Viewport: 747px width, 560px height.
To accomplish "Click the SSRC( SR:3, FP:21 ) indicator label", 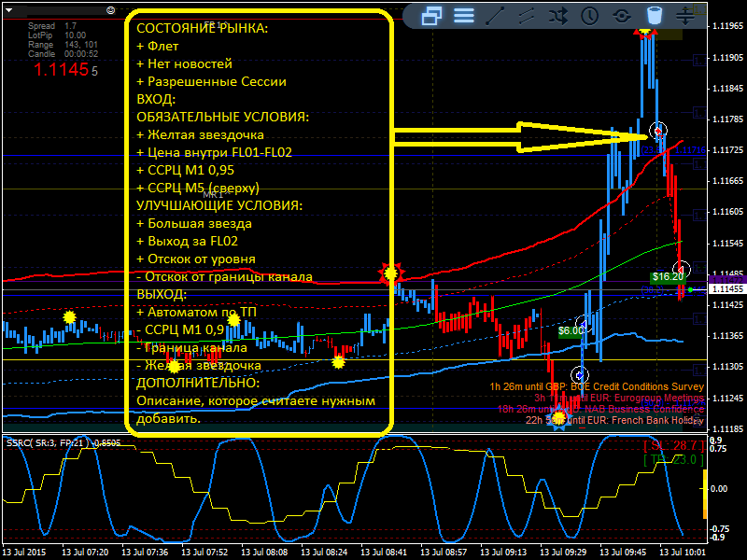I will [x=63, y=443].
